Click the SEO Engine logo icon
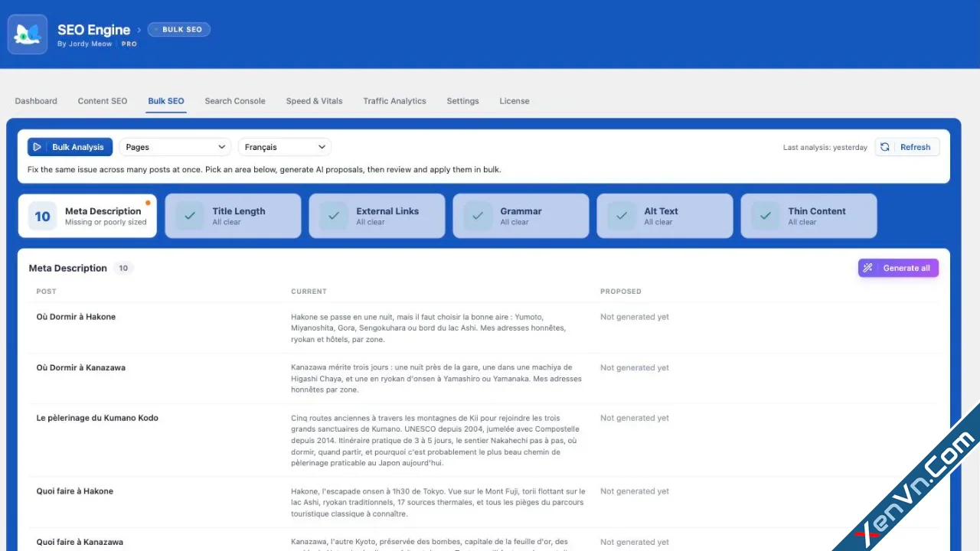Viewport: 980px width, 551px height. pyautogui.click(x=28, y=34)
